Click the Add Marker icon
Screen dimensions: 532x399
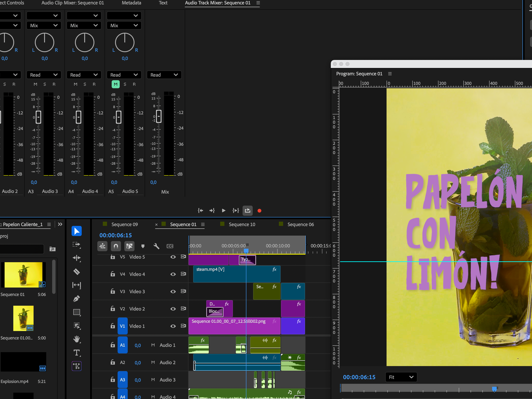[x=143, y=246]
